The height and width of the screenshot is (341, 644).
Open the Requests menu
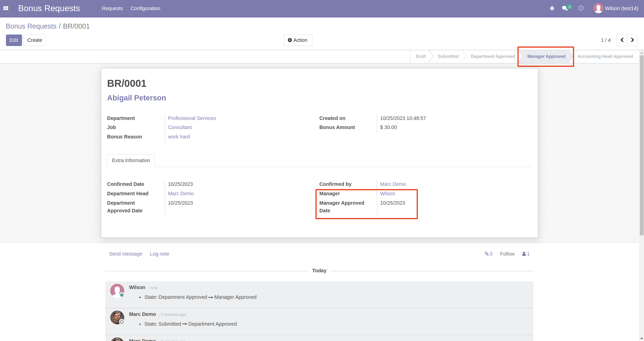112,8
